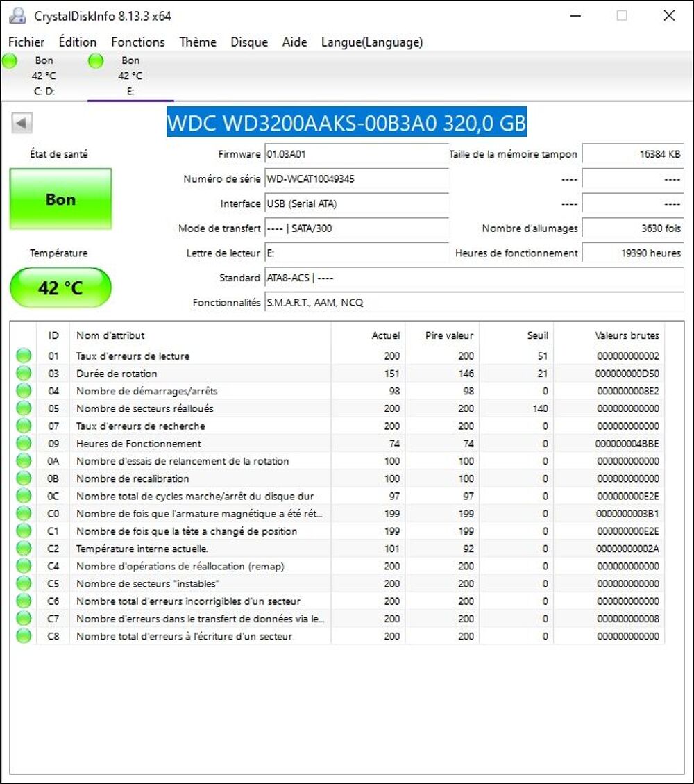
Task: Click the power-on count field 3630 fois
Action: click(x=632, y=228)
